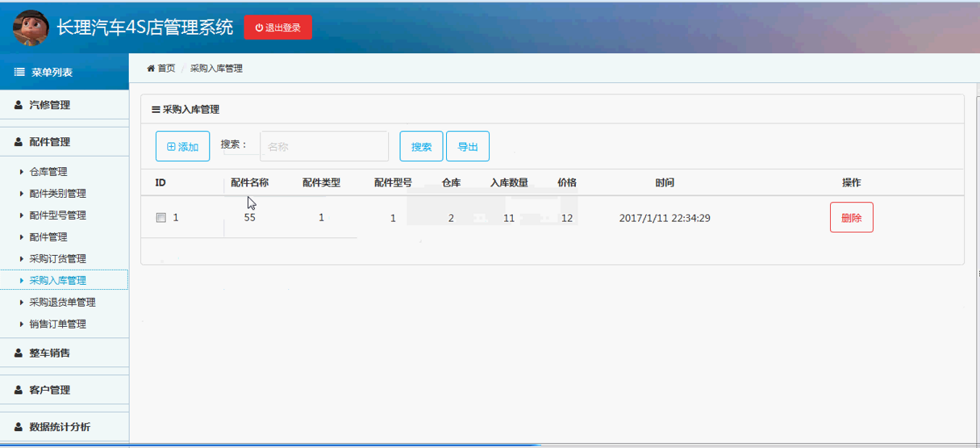Click the 时间 column header

tap(665, 183)
